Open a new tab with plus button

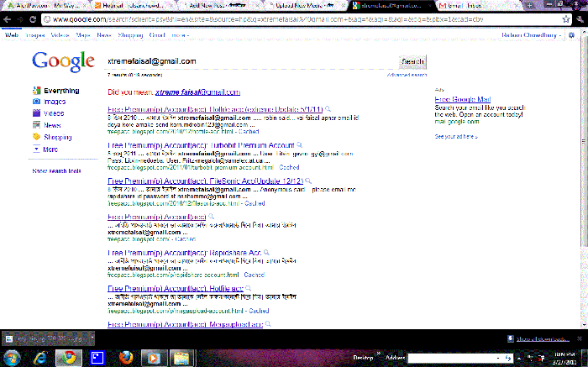click(529, 5)
